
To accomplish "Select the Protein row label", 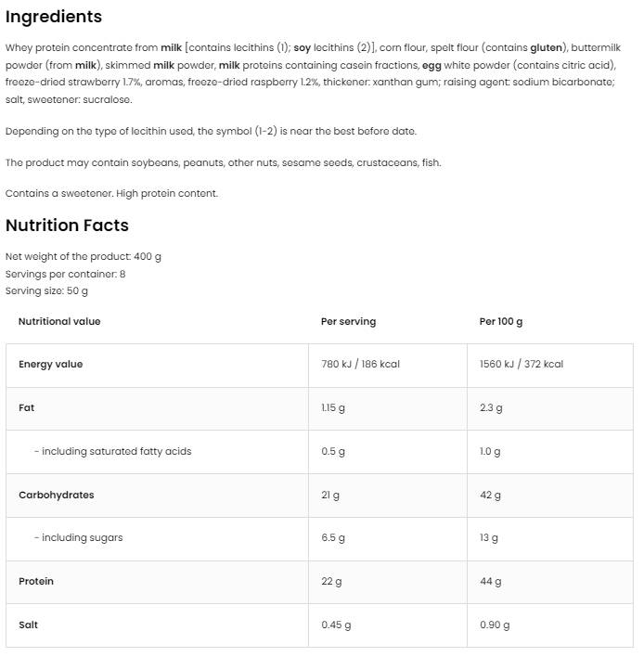I will coord(36,582).
